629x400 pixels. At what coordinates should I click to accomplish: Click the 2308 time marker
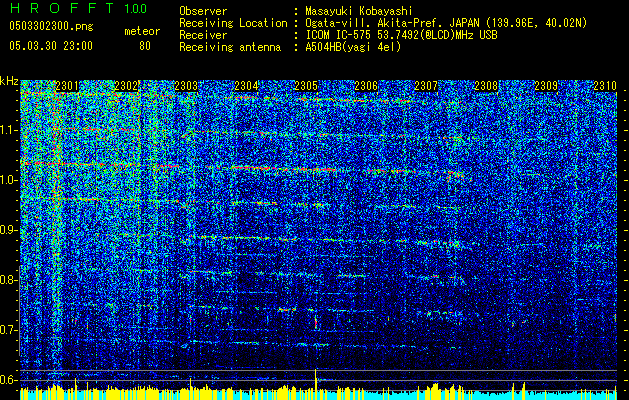click(486, 86)
